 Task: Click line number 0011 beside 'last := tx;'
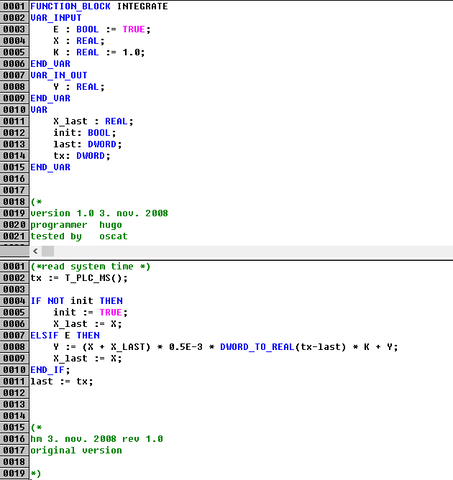click(x=14, y=381)
